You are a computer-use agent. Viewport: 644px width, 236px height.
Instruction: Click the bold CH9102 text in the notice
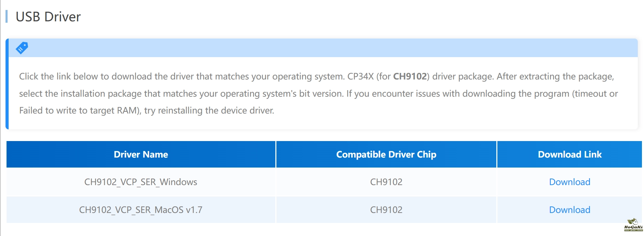[410, 76]
